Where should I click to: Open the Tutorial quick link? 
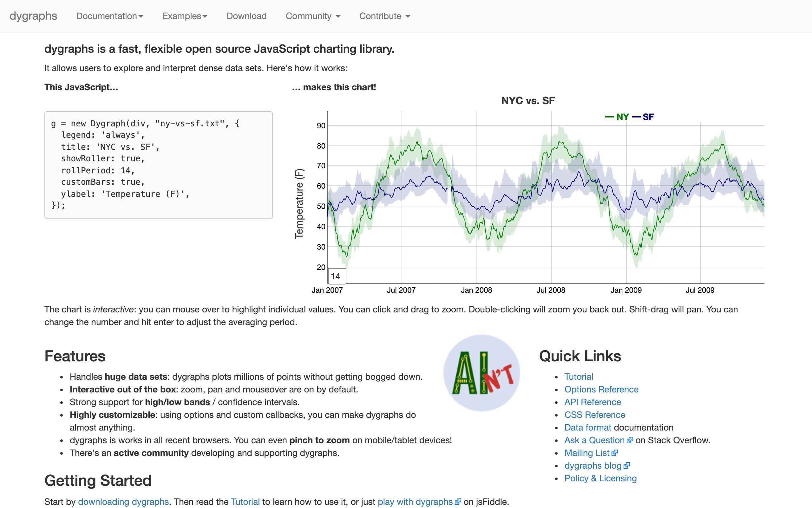click(x=579, y=377)
